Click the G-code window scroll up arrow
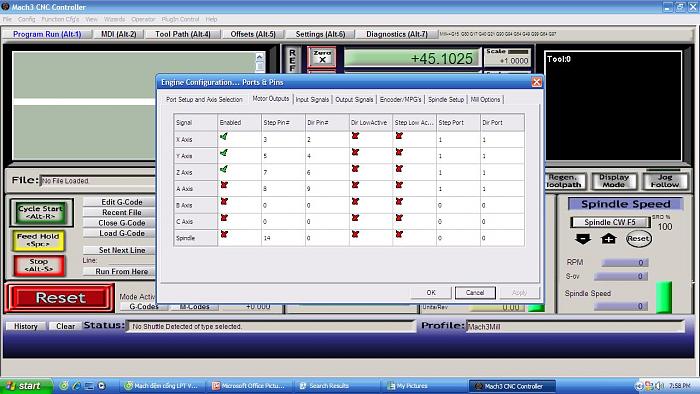700x394 pixels. click(x=260, y=57)
